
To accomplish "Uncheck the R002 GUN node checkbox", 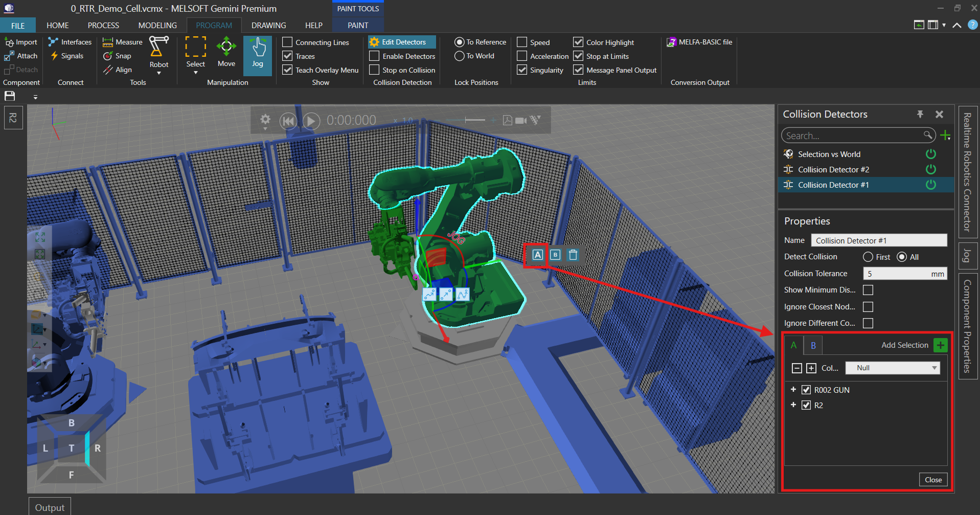I will [806, 390].
